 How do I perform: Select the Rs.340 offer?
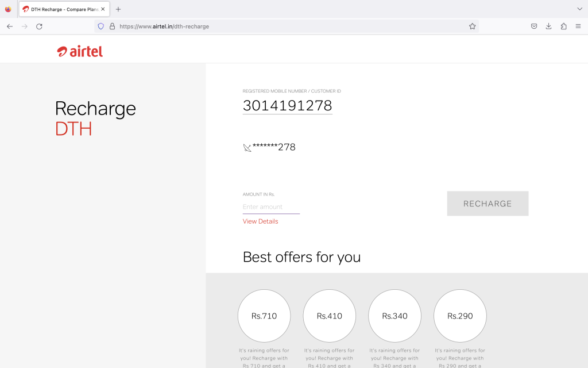[x=394, y=316]
